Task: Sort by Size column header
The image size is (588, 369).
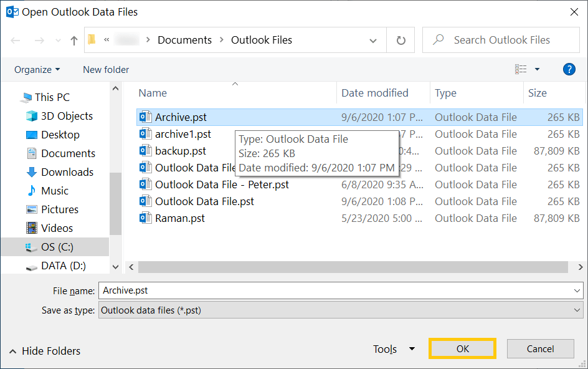Action: pos(537,93)
